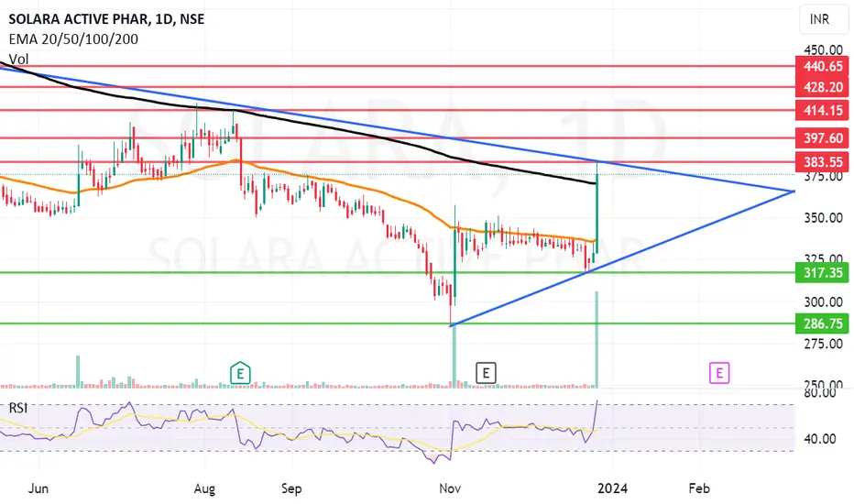The image size is (854, 504).
Task: Select the RSI indicator label
Action: [18, 408]
